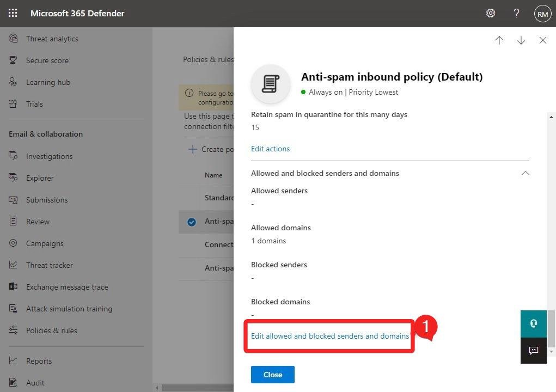Click the Attack simulation training icon
Viewport: 556px width, 392px height.
click(13, 309)
